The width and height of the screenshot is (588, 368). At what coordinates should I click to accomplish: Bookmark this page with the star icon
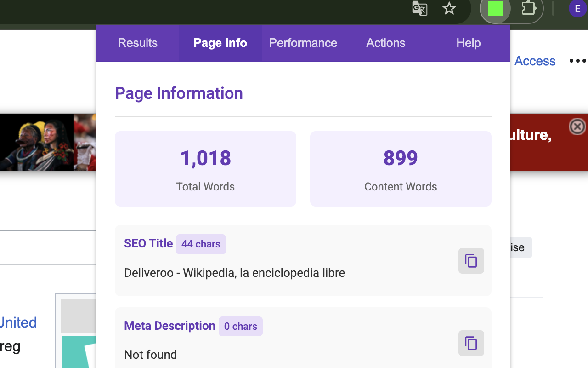[x=449, y=8]
